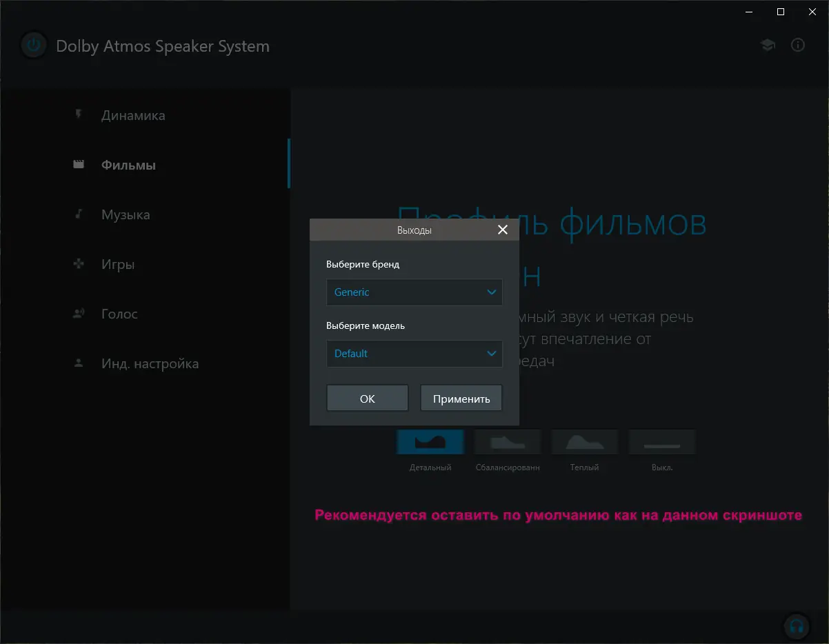Choose the Игры profile
The width and height of the screenshot is (829, 644).
[145, 264]
